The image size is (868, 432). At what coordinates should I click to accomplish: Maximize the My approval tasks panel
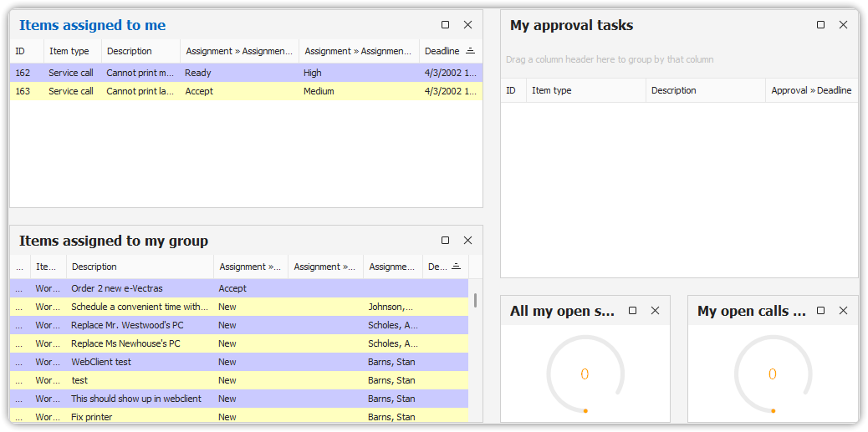(820, 25)
